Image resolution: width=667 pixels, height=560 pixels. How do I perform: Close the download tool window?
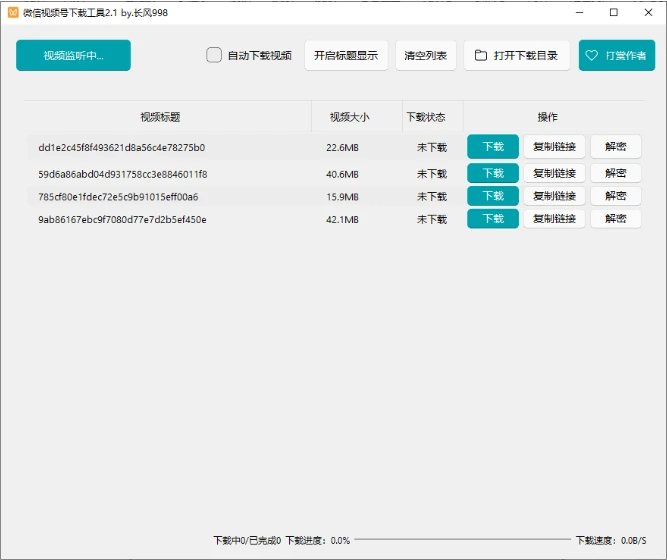[x=648, y=12]
